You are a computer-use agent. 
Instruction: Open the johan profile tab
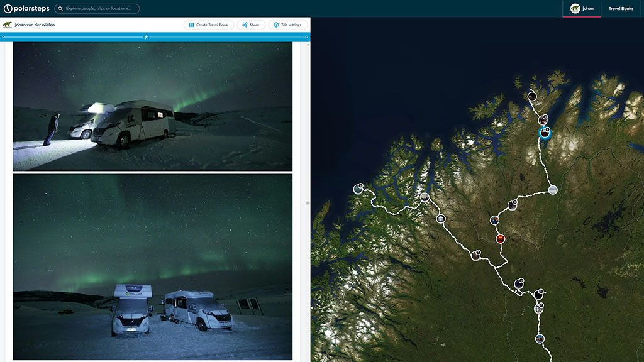[582, 8]
